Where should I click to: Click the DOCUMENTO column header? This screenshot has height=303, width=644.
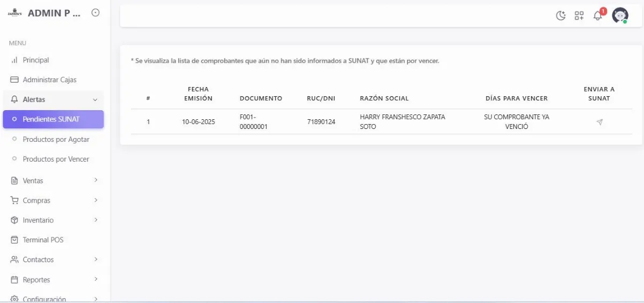pyautogui.click(x=261, y=98)
